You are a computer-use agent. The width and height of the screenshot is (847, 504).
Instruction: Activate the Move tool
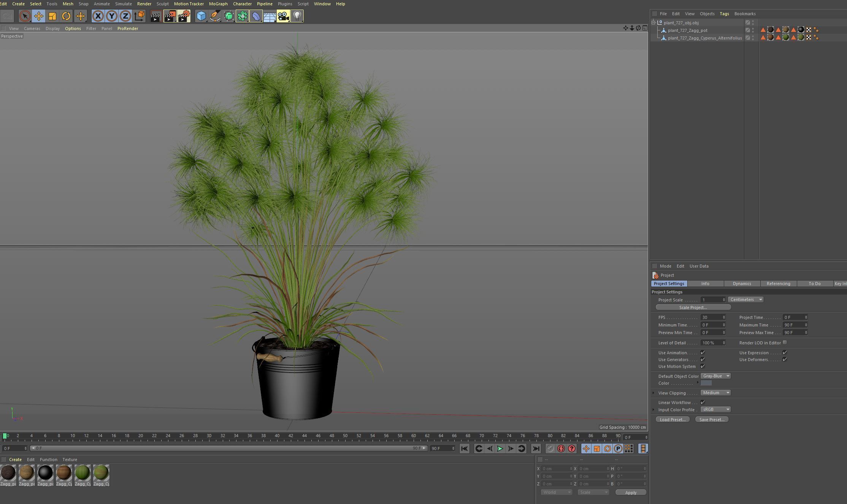(38, 16)
